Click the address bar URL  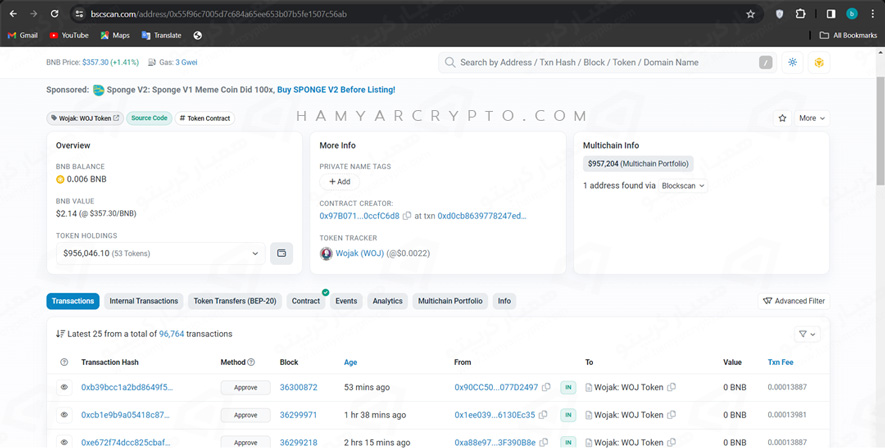[x=218, y=14]
